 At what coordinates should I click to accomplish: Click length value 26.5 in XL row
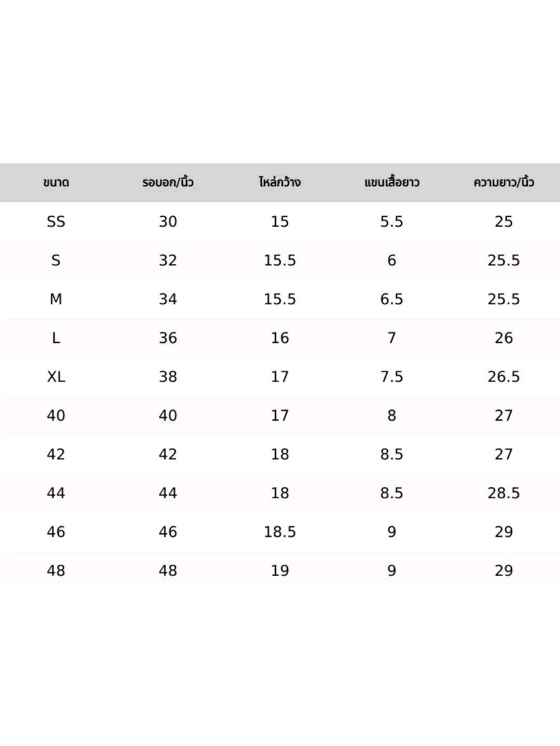[x=503, y=376]
